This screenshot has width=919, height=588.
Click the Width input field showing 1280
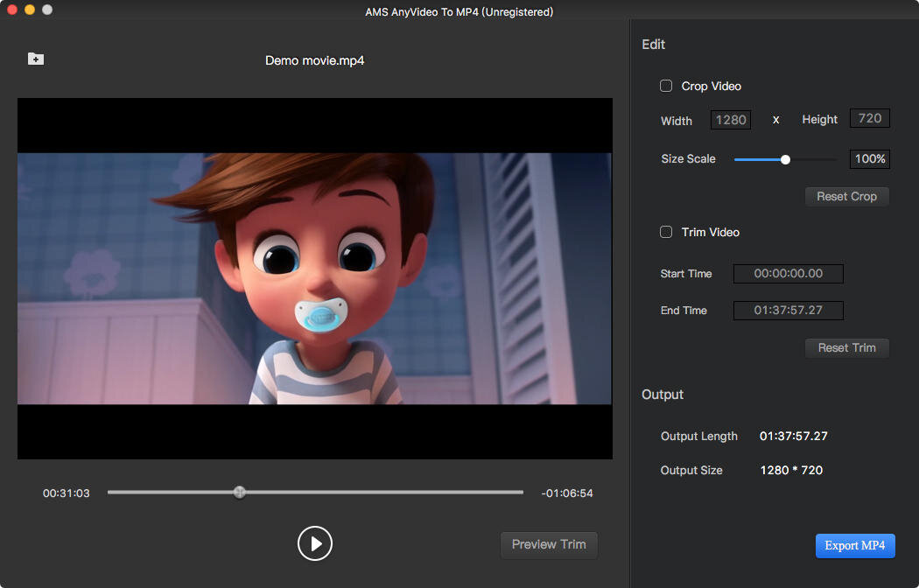[731, 120]
